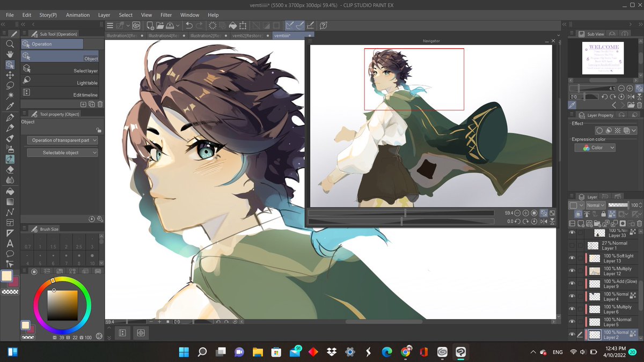Toggle tool property lock icon
This screenshot has width=644, height=362.
98,130
